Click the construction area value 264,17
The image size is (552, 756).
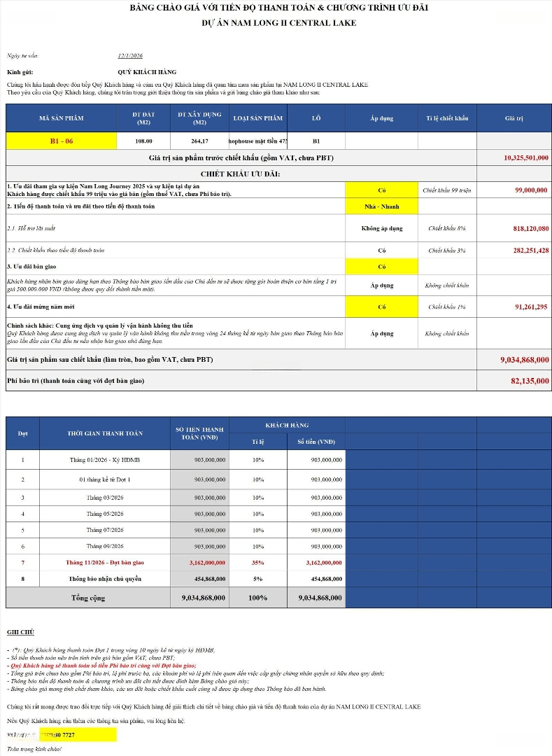[x=199, y=141]
